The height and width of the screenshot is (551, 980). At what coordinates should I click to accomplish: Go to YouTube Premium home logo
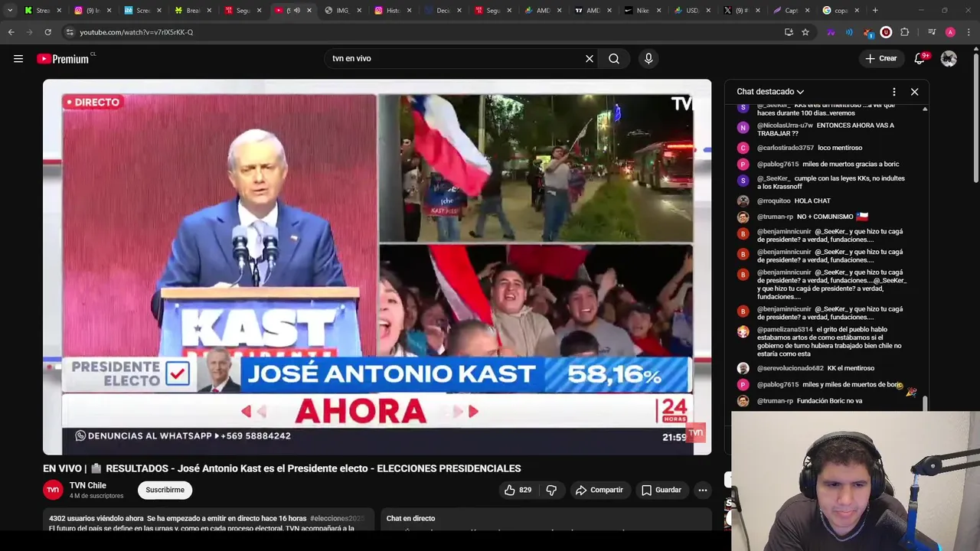(64, 59)
